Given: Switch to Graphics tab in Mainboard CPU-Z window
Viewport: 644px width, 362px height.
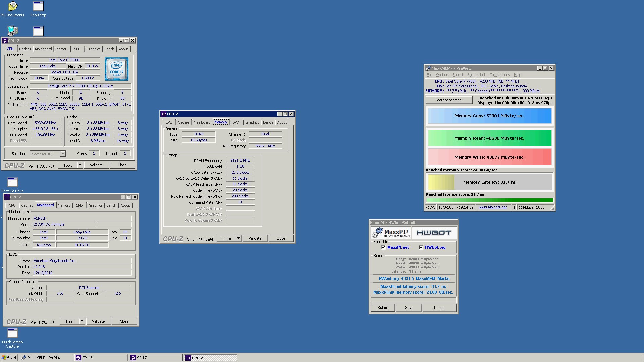Looking at the screenshot, I should [x=95, y=205].
